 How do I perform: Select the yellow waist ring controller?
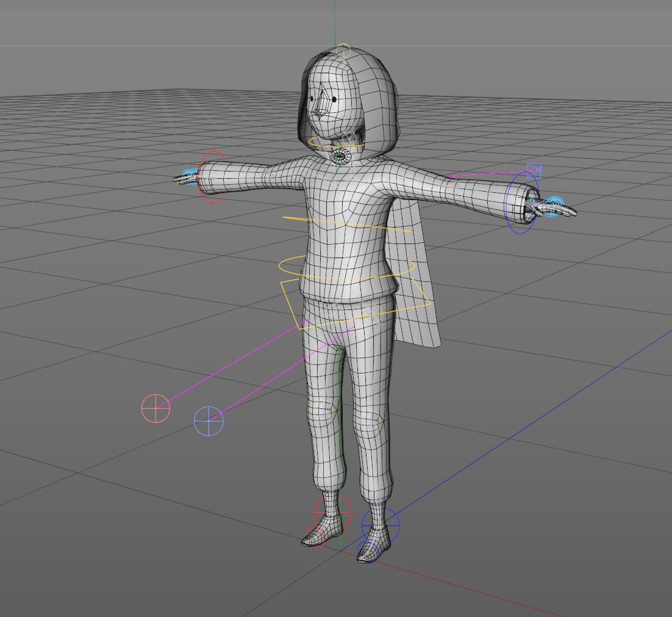[347, 267]
